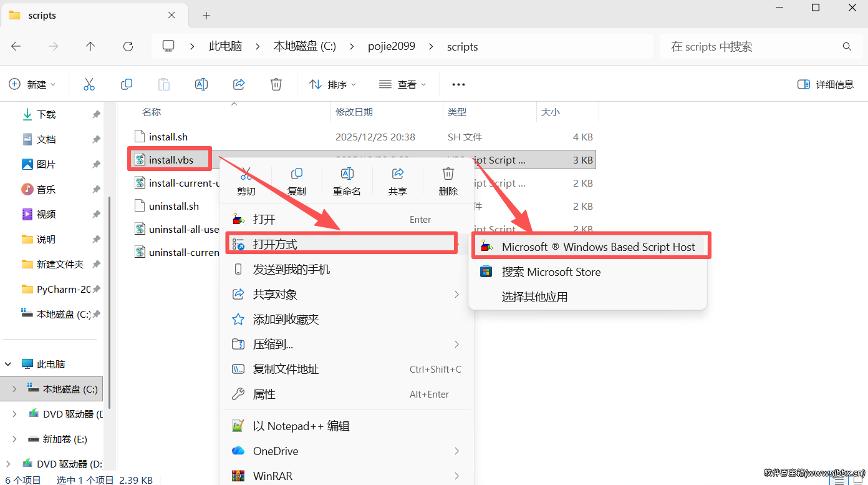Select 搜索 Microsoft Store in submenu
The image size is (868, 485).
(x=588, y=272)
